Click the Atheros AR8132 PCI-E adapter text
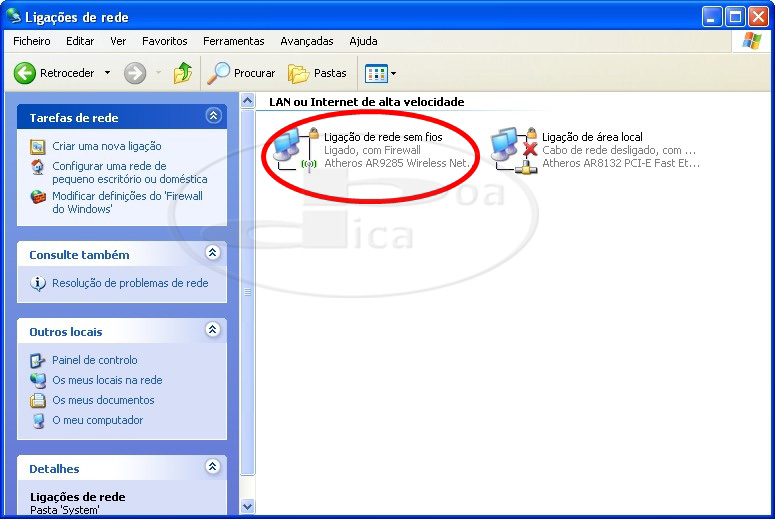 coord(621,163)
